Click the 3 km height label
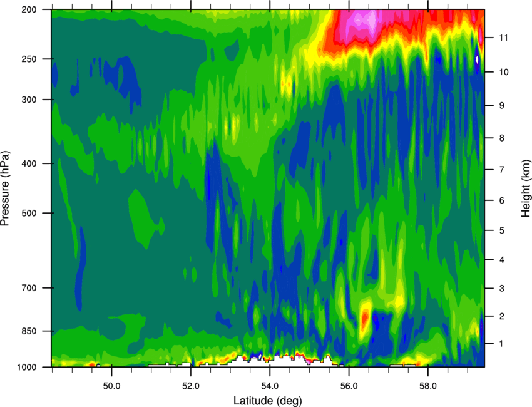Viewport: 532px width, 407px height. (501, 289)
